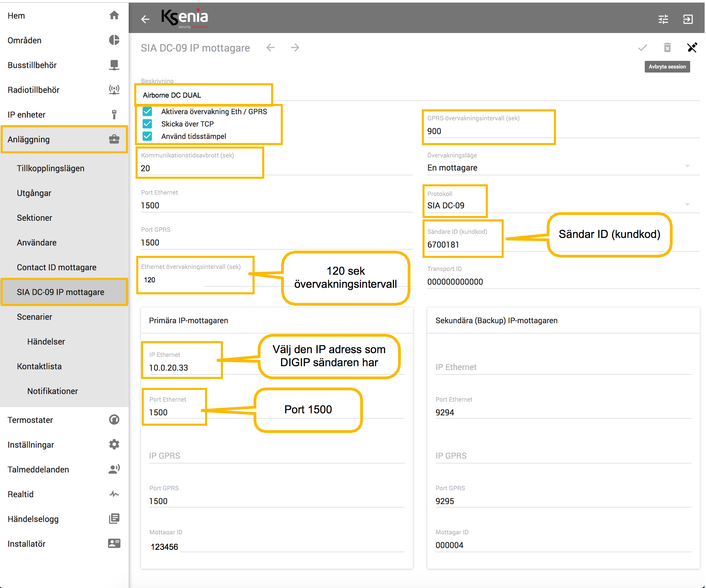Image resolution: width=706 pixels, height=588 pixels.
Task: Click the Termostater gauge icon
Action: (114, 420)
